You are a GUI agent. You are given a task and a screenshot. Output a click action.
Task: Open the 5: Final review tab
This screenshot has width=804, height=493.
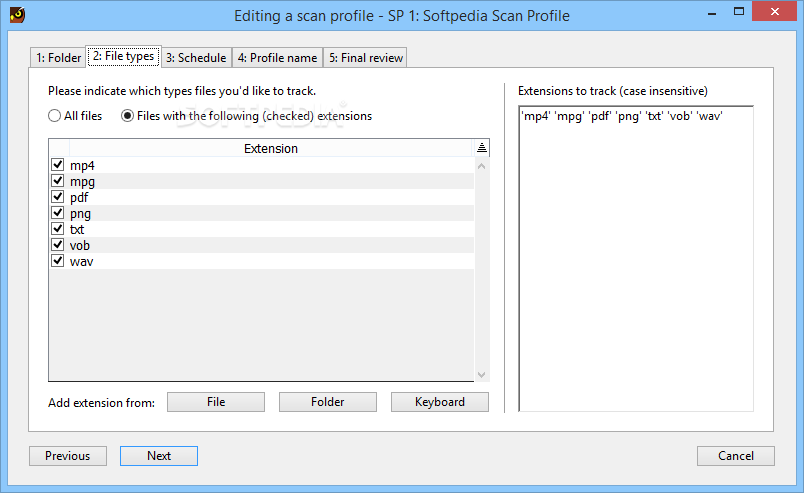click(366, 58)
